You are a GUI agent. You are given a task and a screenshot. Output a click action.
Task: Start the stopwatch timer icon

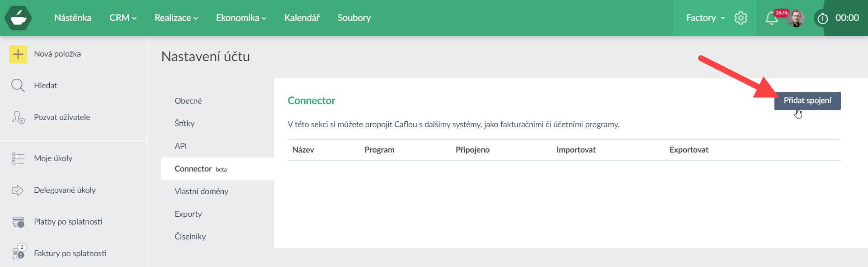click(822, 19)
